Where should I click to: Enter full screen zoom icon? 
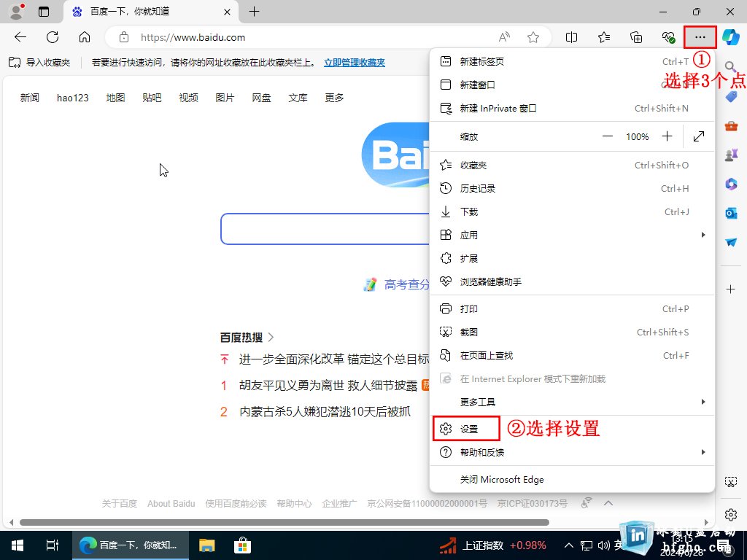coord(699,136)
